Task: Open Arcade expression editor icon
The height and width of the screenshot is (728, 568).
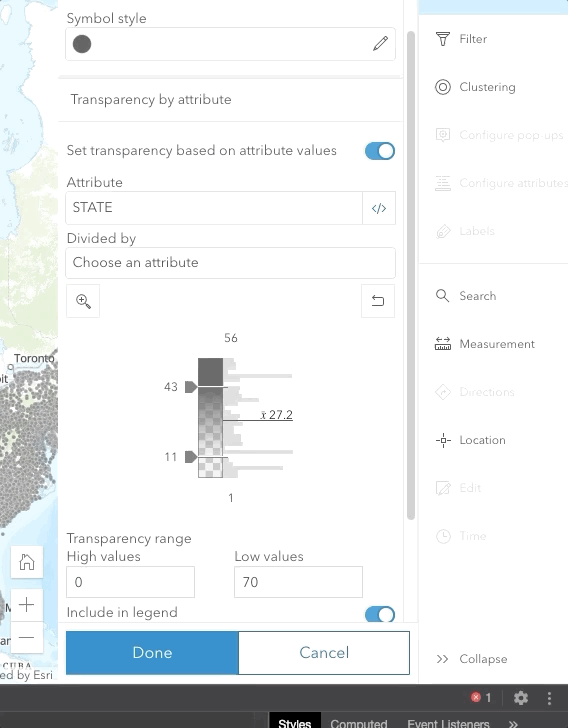Action: (x=379, y=208)
